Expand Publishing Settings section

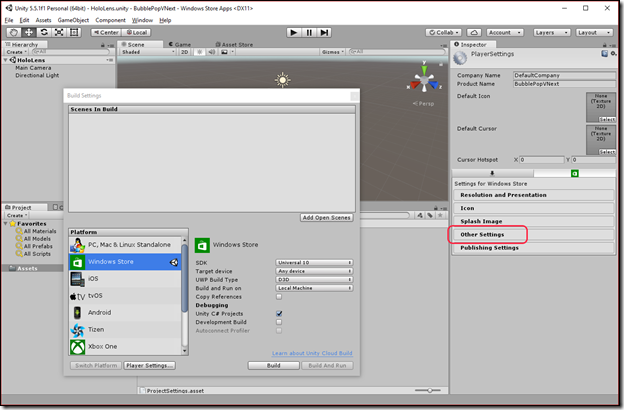(533, 248)
